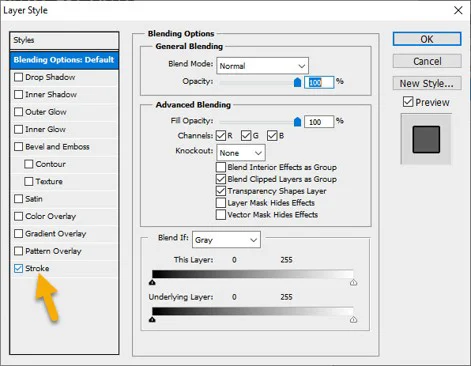The image size is (471, 366).
Task: Enable the Gradient Overlay checkbox
Action: pos(18,234)
